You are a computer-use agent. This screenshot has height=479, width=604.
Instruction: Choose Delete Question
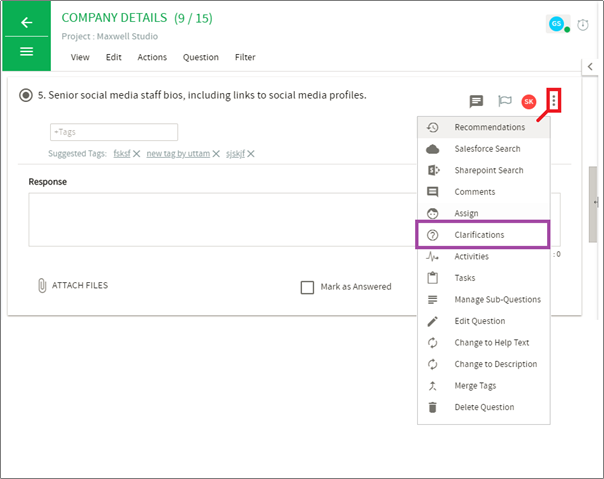483,407
